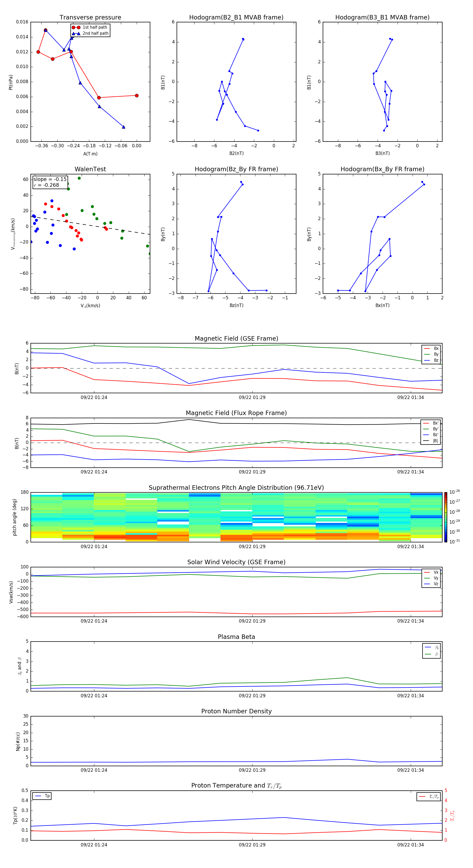473x868 pixels.
Task: Click the 'WalenTest' plot title
Action: tap(90, 169)
